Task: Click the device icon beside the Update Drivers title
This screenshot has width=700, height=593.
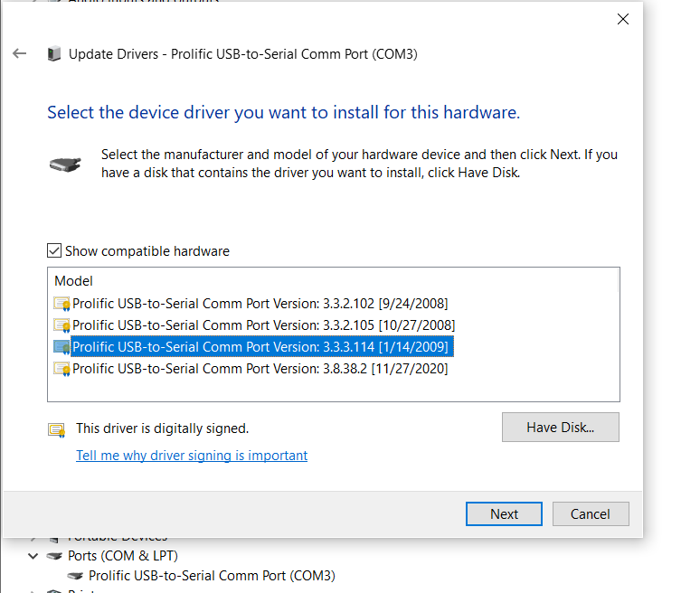Action: click(x=54, y=53)
